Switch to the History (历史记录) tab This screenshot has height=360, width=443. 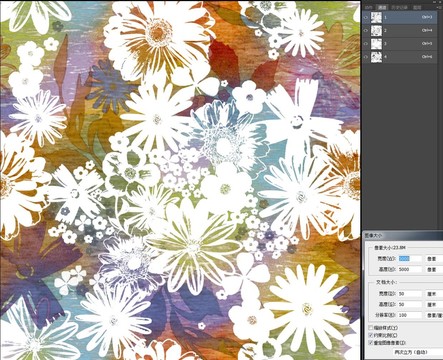pyautogui.click(x=399, y=7)
